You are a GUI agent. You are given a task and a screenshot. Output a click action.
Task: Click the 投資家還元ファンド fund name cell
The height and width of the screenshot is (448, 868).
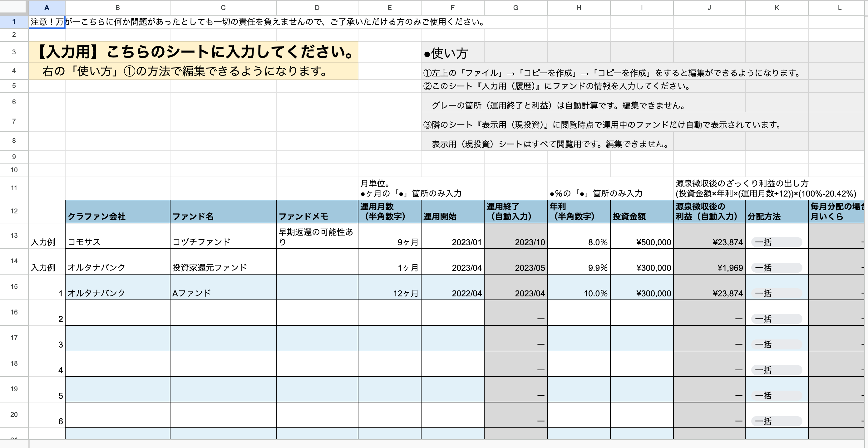(223, 261)
